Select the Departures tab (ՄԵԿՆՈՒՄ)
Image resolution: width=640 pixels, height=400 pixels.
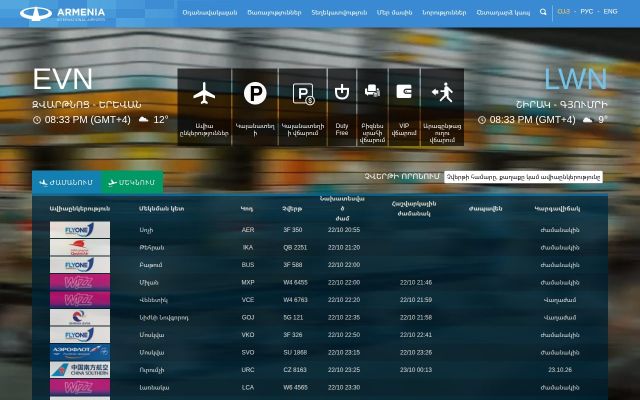click(x=132, y=182)
